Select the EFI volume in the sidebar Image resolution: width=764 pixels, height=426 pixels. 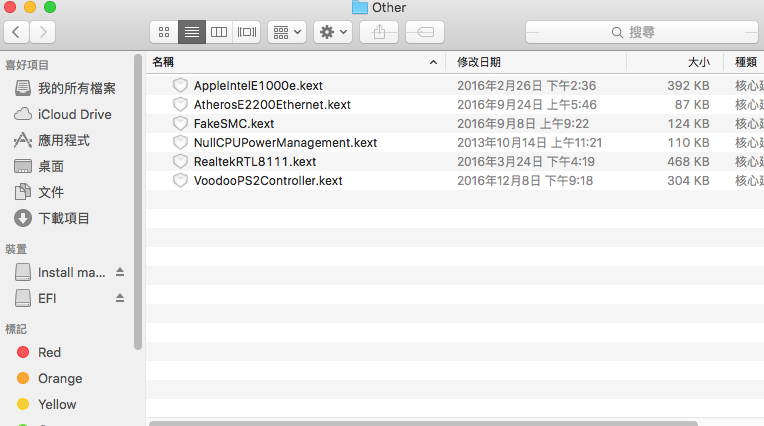[47, 298]
